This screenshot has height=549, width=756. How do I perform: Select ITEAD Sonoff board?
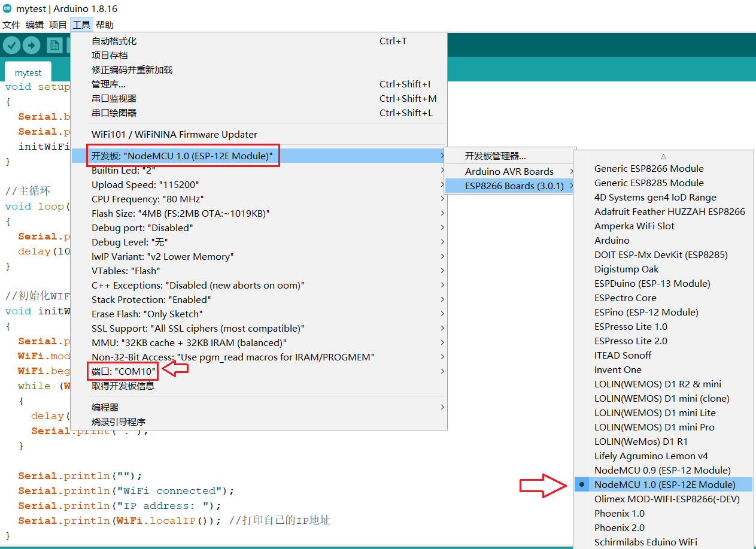click(x=664, y=356)
